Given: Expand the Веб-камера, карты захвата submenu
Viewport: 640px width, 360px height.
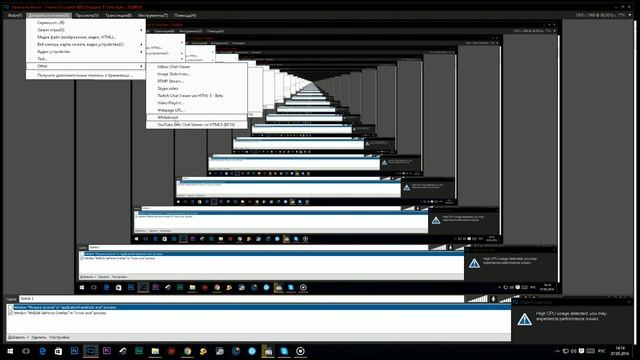Looking at the screenshot, I should tap(85, 44).
